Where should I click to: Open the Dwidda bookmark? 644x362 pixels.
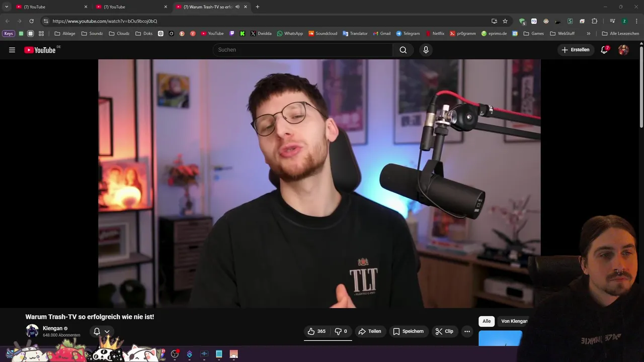(261, 34)
